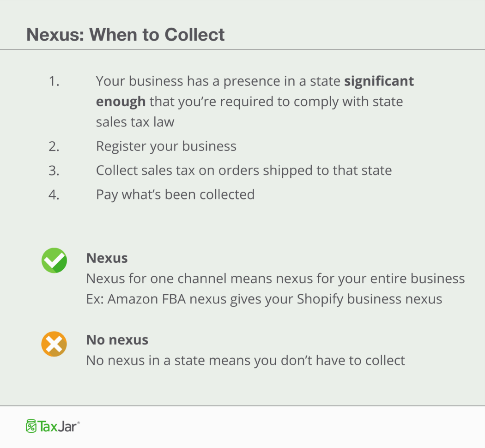
Task: Click the bold word 'enough'
Action: 121,102
